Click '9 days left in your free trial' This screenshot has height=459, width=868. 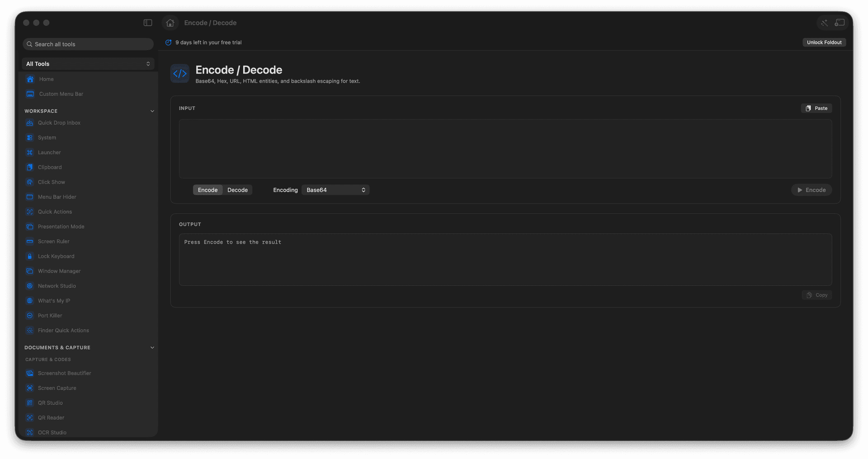click(x=208, y=42)
